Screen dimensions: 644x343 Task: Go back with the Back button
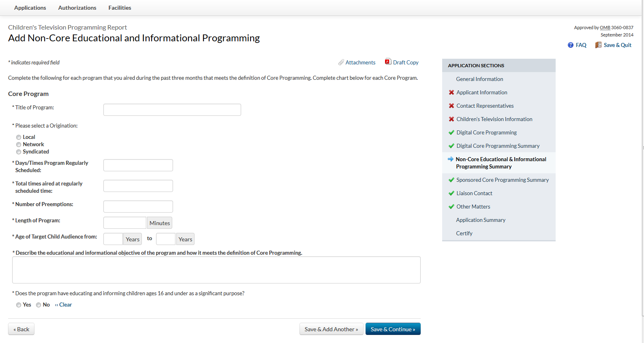coord(21,329)
